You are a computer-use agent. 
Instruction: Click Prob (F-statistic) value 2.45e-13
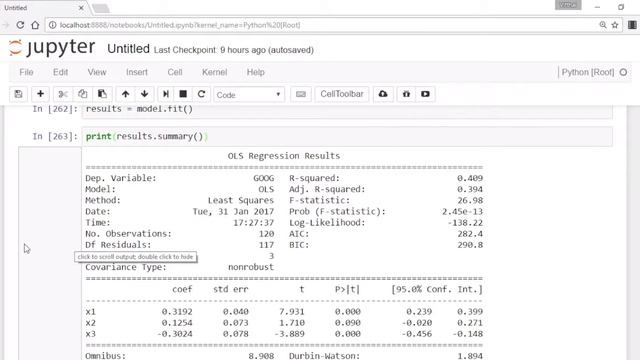pos(462,211)
